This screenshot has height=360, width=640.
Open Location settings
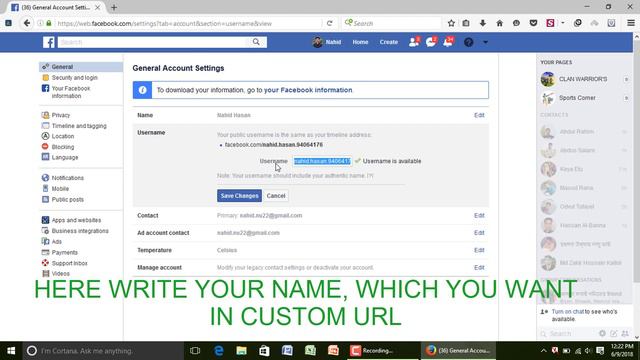pyautogui.click(x=62, y=136)
